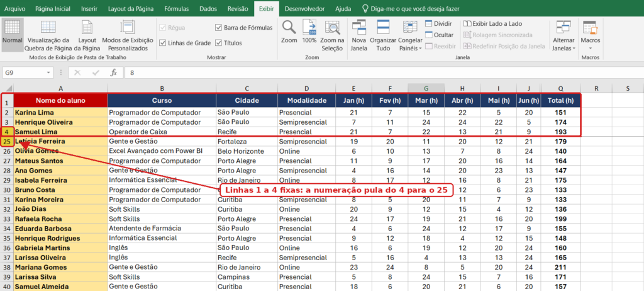Open the Name Box dropdown arrow

pos(49,73)
